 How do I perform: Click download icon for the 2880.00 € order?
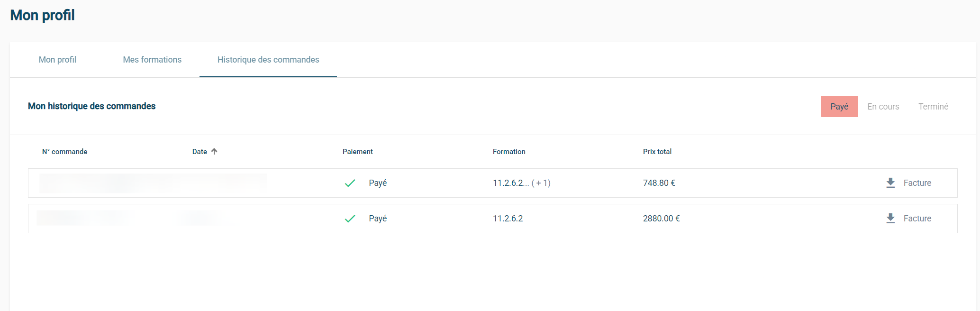(x=890, y=219)
